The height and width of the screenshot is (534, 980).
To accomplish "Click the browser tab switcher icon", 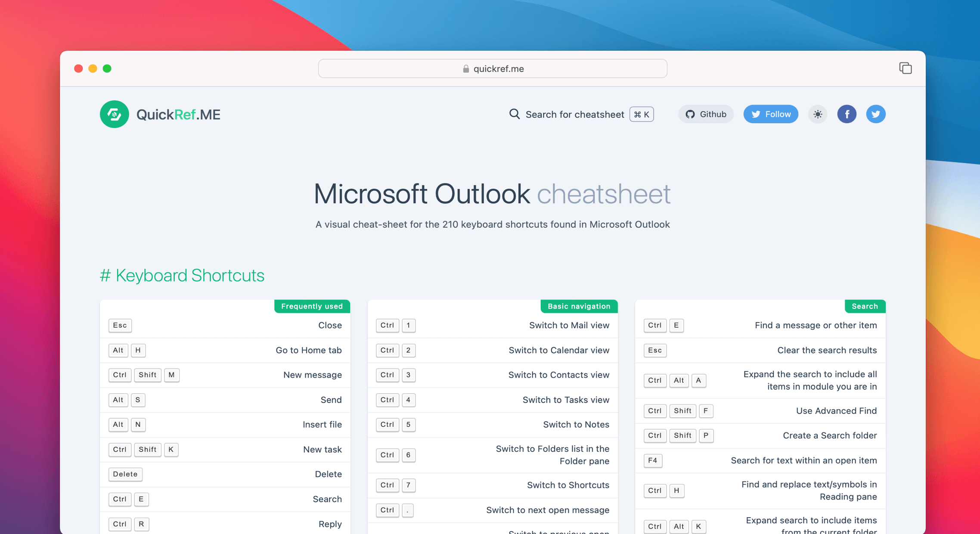I will [906, 68].
